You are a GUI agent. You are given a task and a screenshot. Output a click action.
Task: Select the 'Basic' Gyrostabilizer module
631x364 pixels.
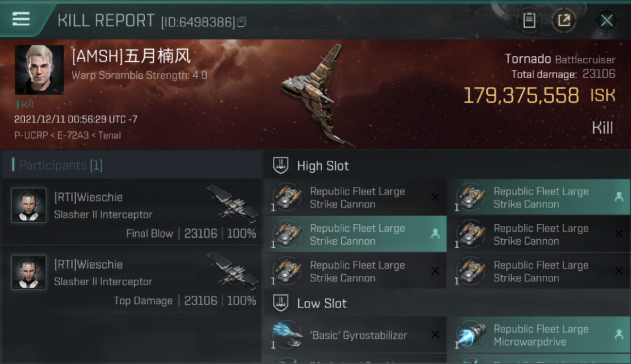[x=355, y=335]
